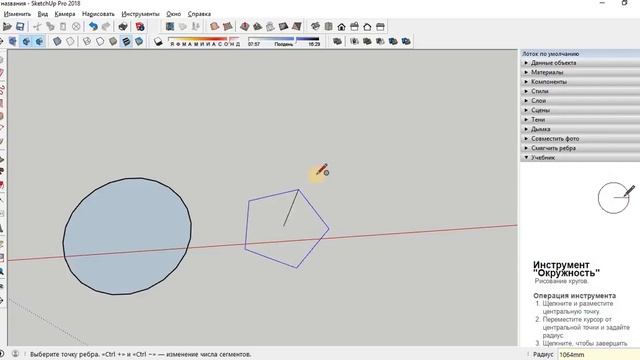Click the Save icon in toolbar
640x360 pixels.
click(20, 27)
